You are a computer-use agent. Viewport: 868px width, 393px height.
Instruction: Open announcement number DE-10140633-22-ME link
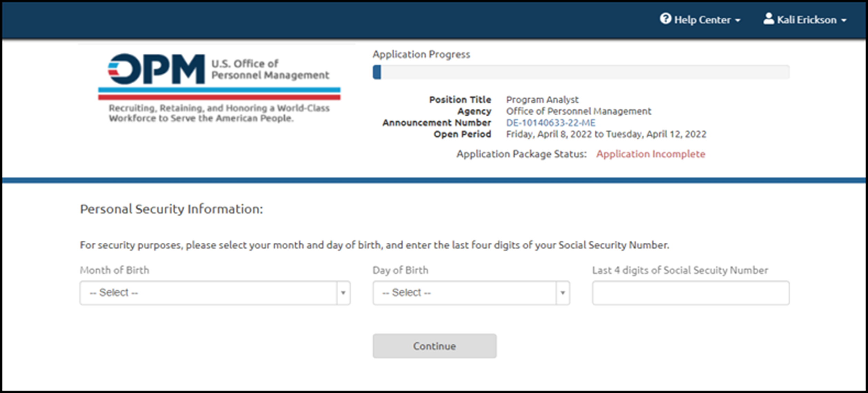click(551, 123)
